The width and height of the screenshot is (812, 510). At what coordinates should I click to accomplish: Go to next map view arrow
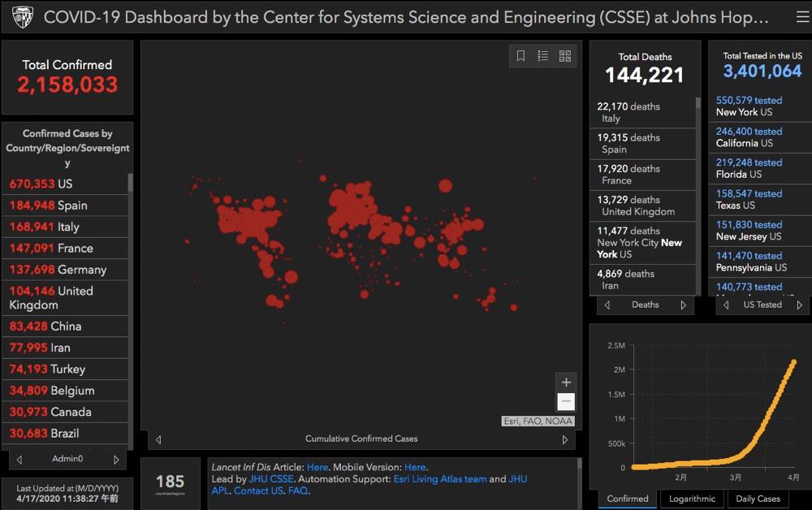click(x=565, y=439)
